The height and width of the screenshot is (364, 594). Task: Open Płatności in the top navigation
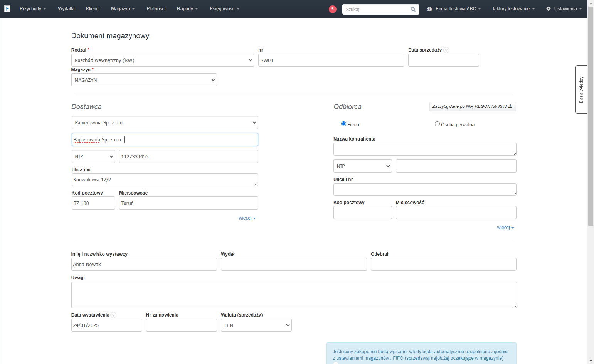(x=156, y=9)
